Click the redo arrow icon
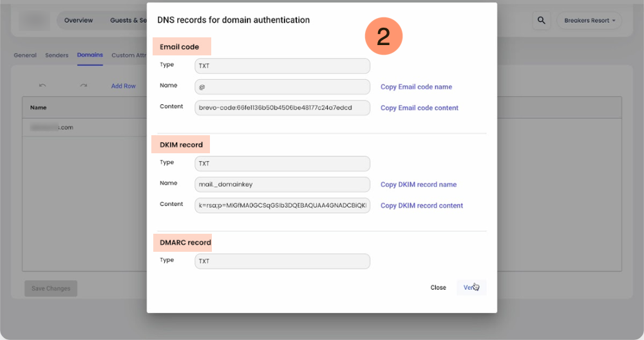 [83, 86]
